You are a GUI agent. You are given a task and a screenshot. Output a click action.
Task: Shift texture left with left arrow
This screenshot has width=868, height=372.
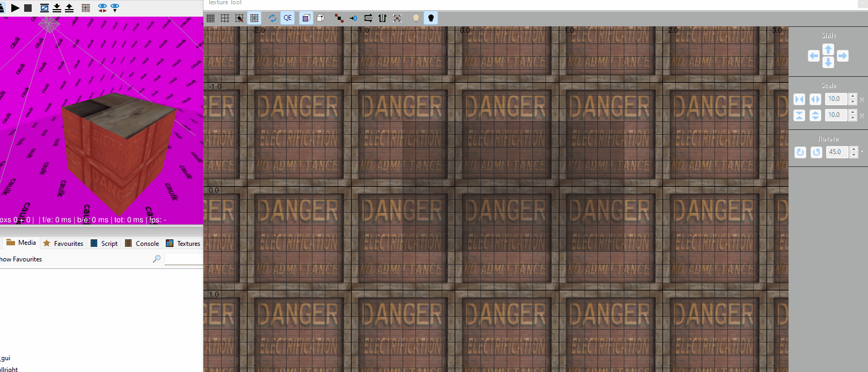pyautogui.click(x=814, y=56)
